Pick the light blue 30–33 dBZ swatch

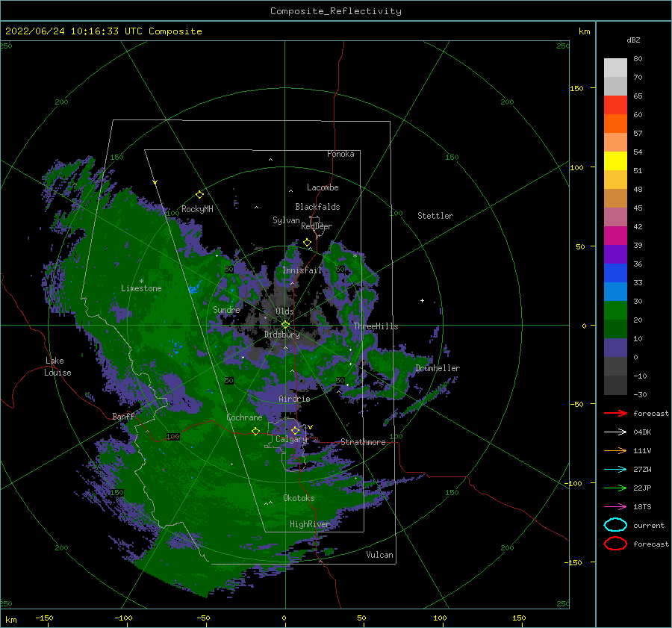615,292
